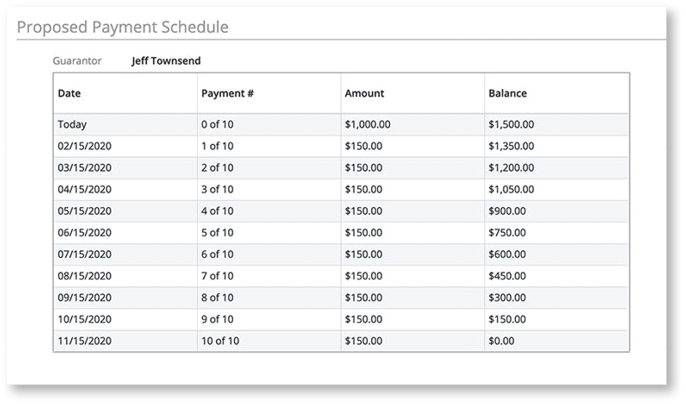Select the $1,050.00 balance cell
686x404 pixels.
[x=511, y=188]
